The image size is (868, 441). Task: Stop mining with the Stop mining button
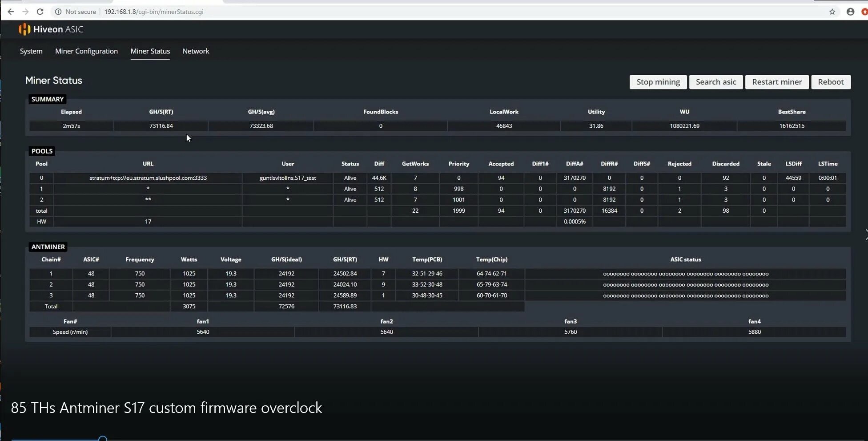[x=658, y=82]
